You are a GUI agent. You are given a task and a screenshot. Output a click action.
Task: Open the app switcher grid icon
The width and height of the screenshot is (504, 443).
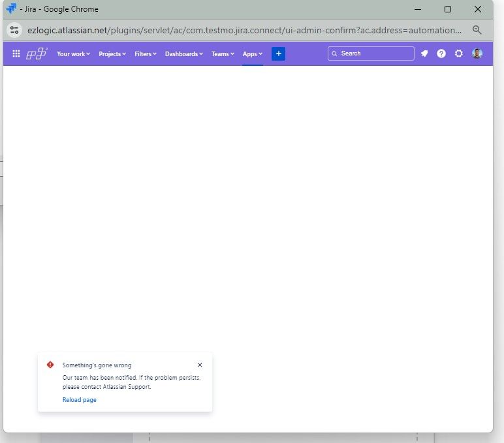[16, 53]
